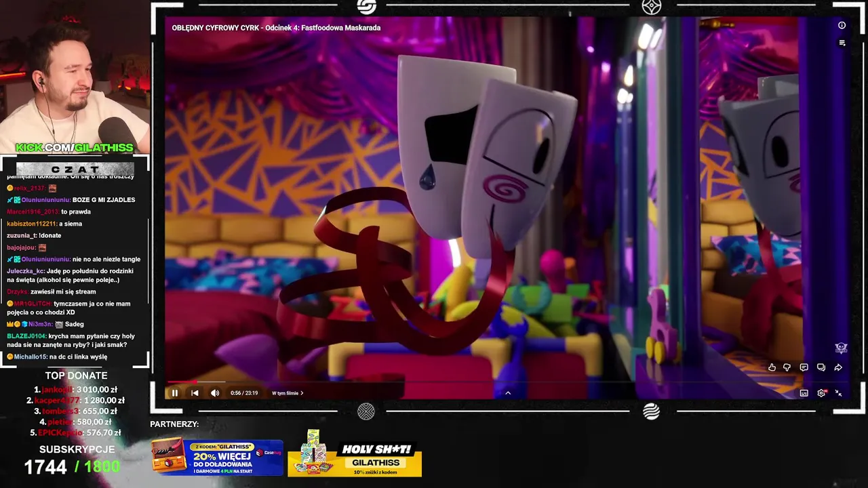Open the 'W tym filmie' chapters list

pos(288,393)
